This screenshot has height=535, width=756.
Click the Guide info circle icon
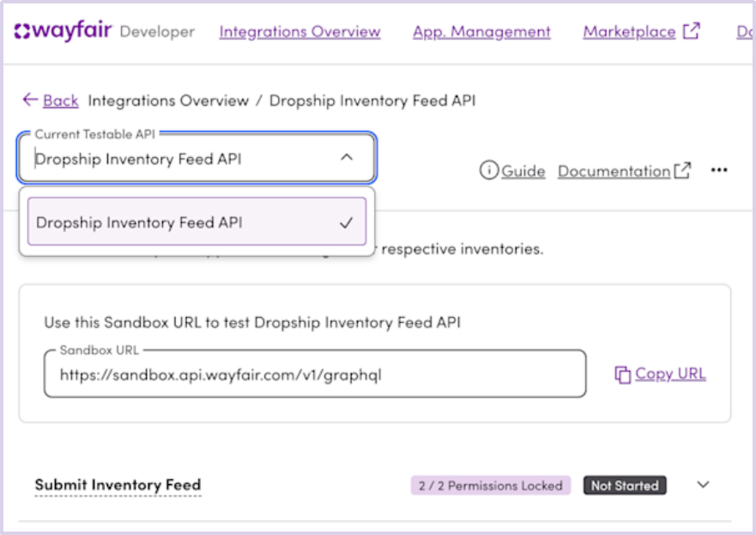(488, 170)
